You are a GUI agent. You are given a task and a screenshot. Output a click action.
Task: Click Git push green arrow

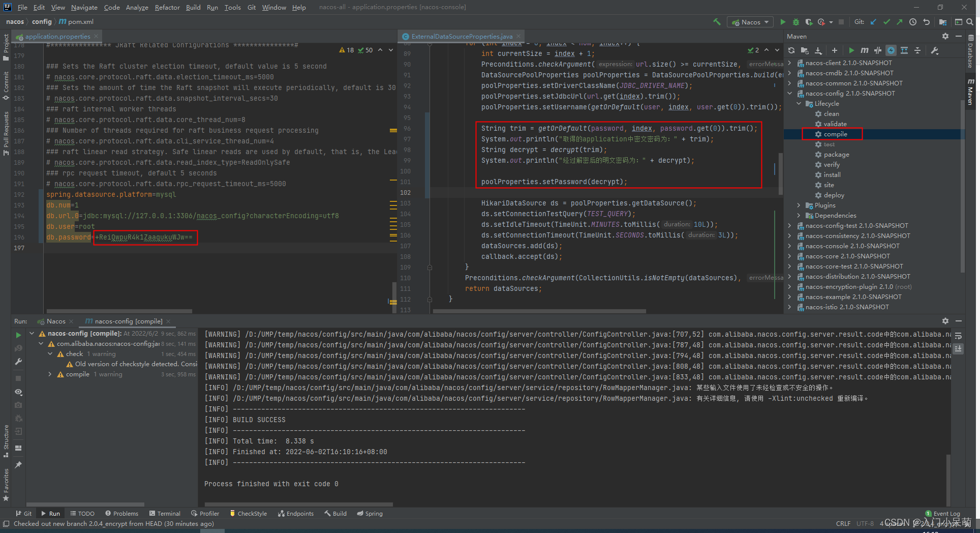point(900,22)
